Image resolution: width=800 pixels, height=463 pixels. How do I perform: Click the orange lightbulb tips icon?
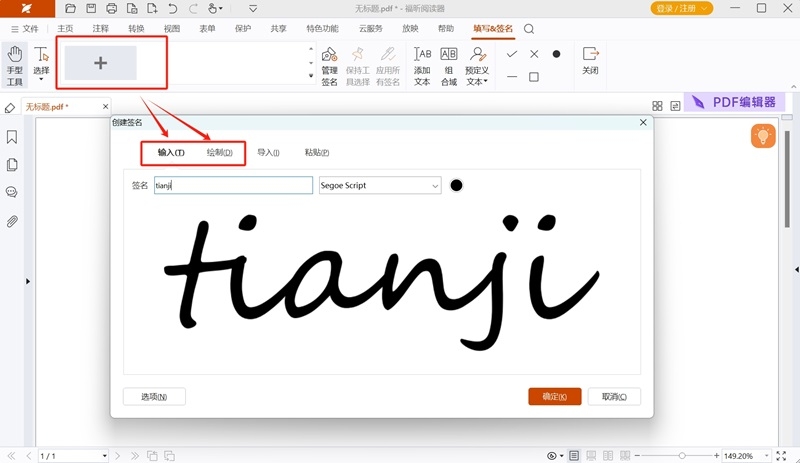[x=763, y=137]
